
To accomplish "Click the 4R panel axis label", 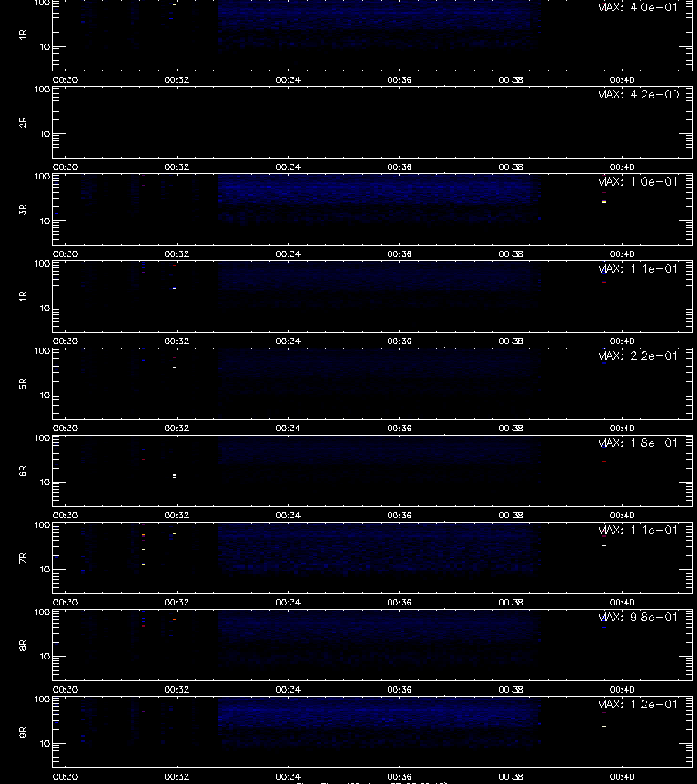I will point(23,296).
